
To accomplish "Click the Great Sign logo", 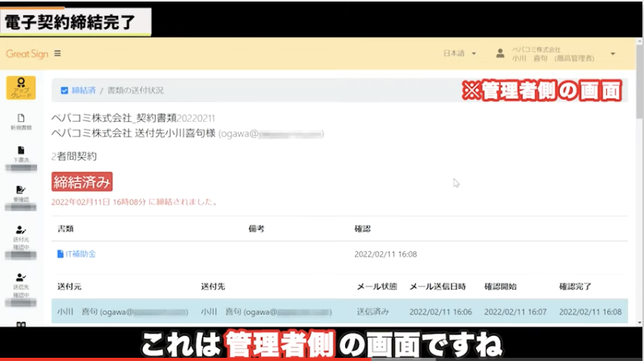I will point(26,54).
